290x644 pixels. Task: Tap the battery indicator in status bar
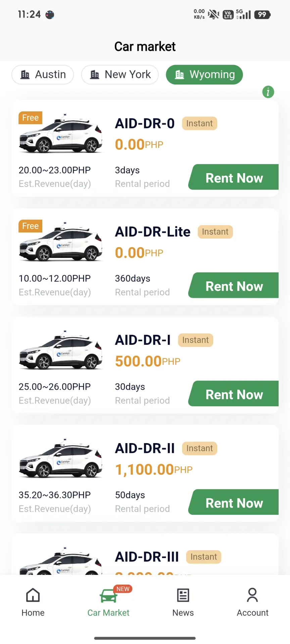262,15
